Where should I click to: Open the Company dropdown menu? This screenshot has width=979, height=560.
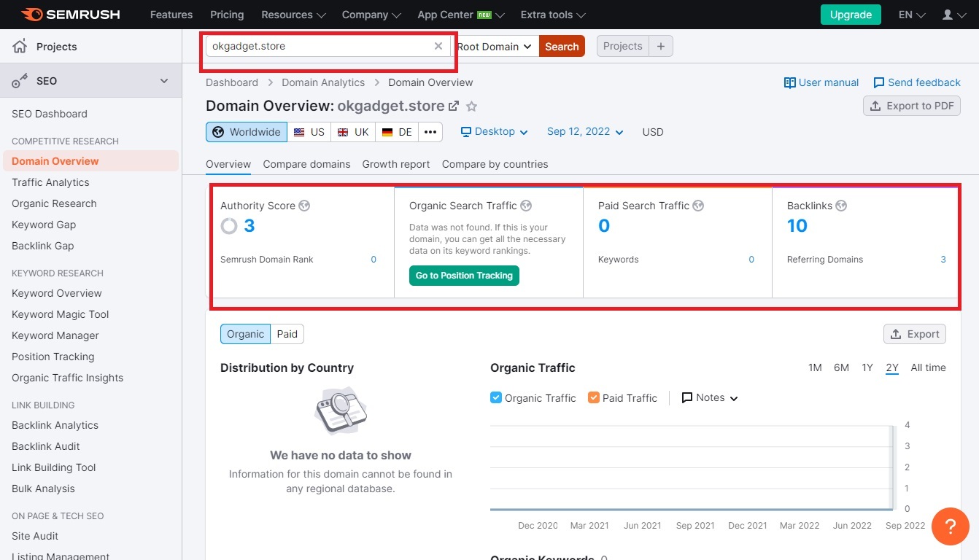[371, 15]
